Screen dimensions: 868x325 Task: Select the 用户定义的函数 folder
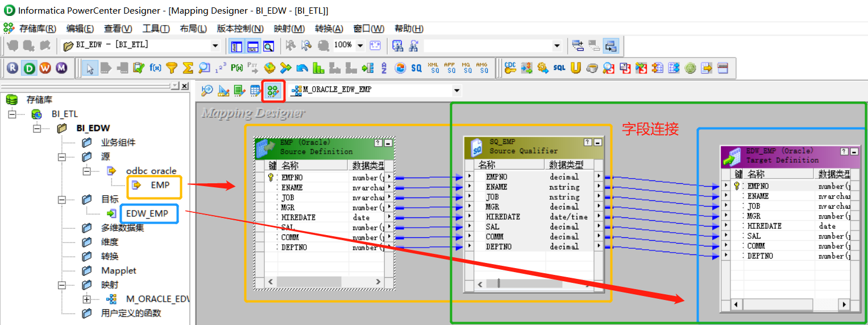[131, 313]
